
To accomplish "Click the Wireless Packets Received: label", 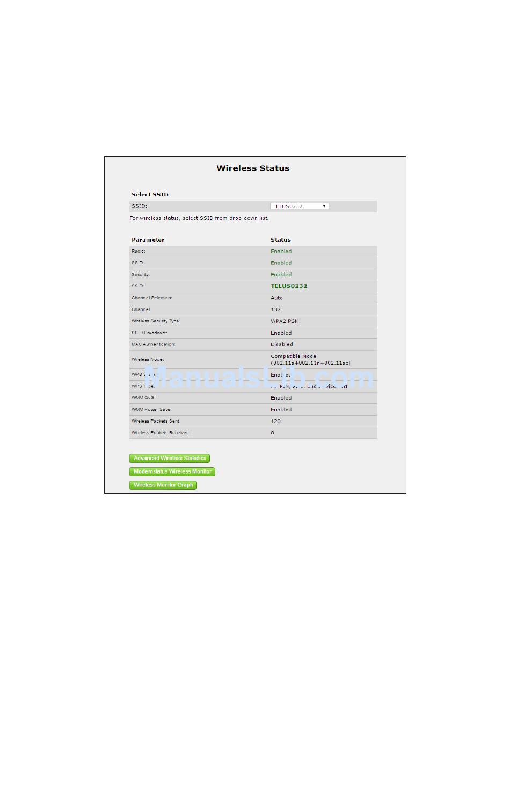I will pyautogui.click(x=161, y=433).
